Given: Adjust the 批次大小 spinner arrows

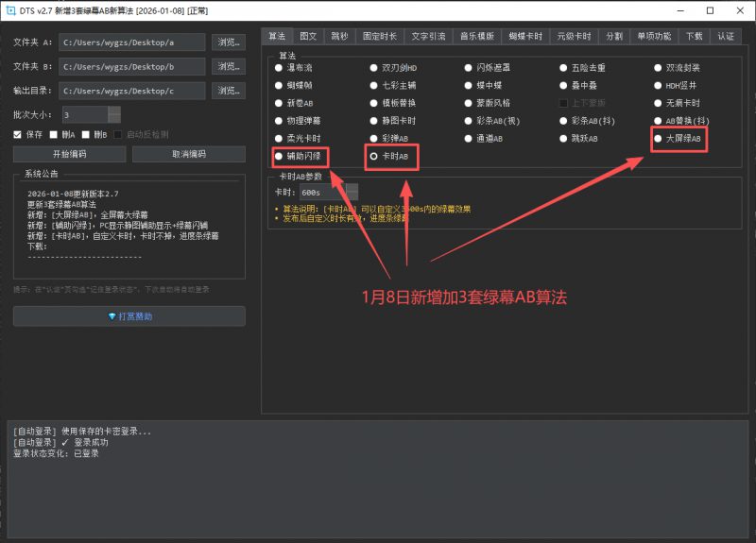Looking at the screenshot, I should click(x=114, y=114).
